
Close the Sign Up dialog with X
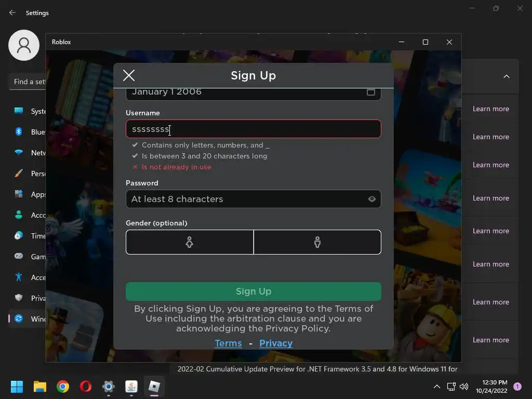[129, 75]
